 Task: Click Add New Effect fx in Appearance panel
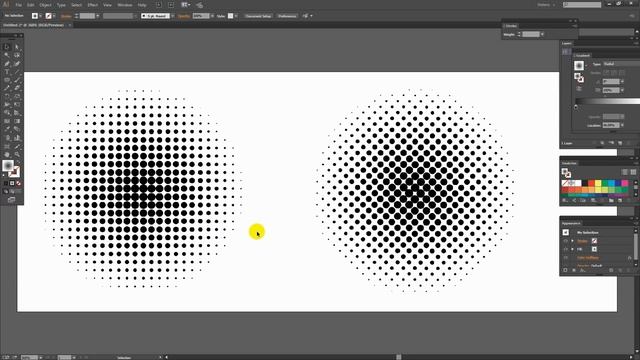pyautogui.click(x=583, y=270)
